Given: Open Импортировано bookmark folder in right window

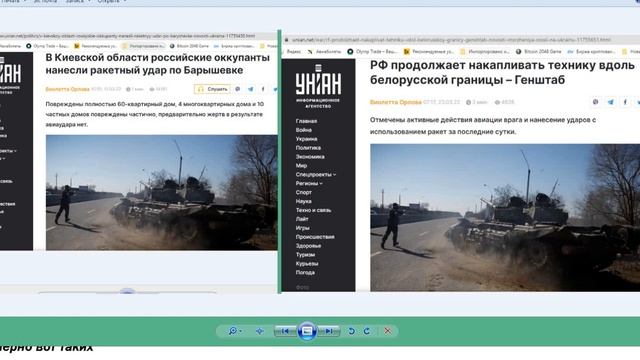Looking at the screenshot, I should point(484,52).
